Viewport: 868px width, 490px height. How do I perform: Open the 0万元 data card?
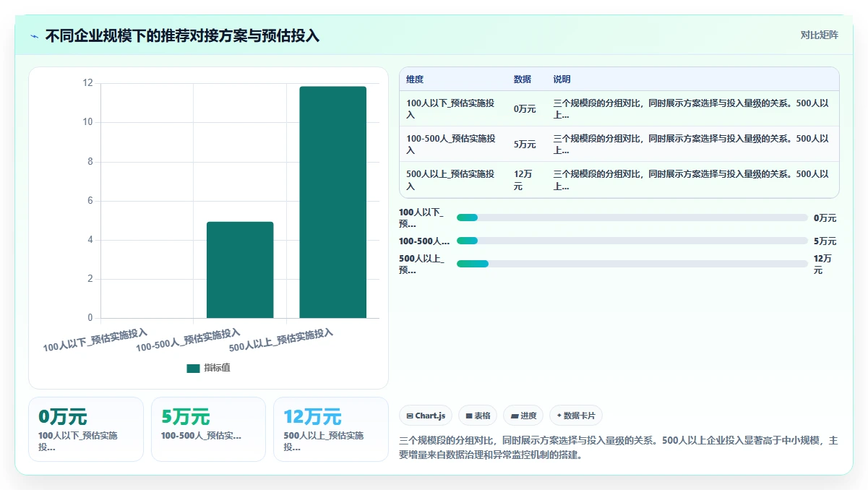86,429
